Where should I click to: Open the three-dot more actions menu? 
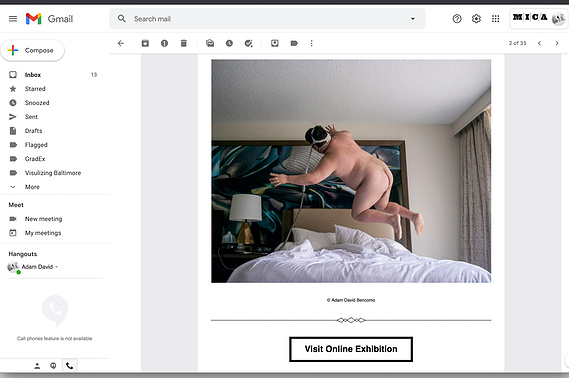(311, 43)
